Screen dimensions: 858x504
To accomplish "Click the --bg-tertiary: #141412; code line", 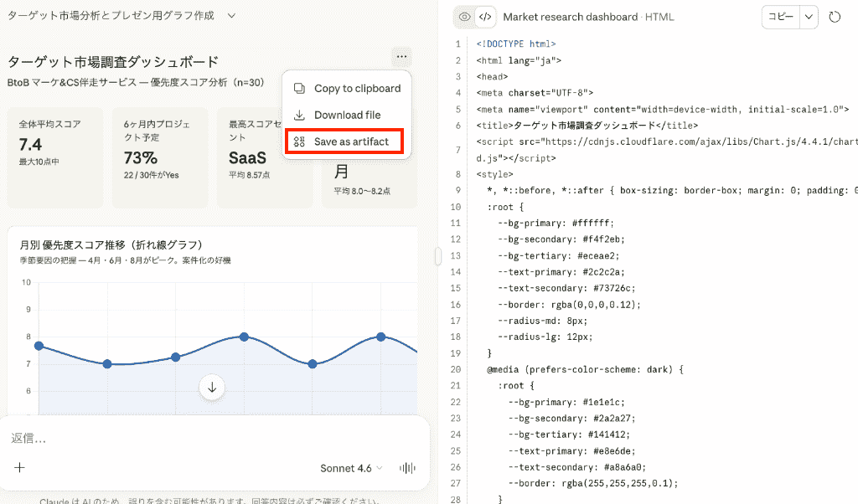I will tap(569, 435).
